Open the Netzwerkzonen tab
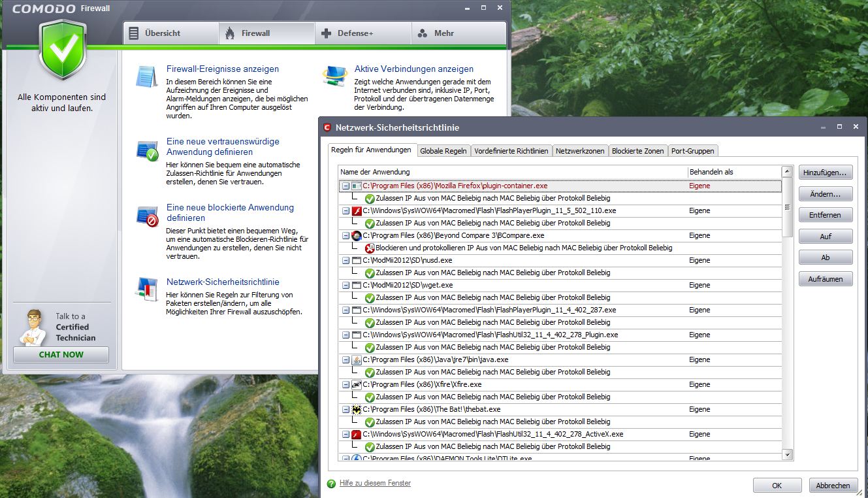Screen dimensions: 868x498 [581, 151]
